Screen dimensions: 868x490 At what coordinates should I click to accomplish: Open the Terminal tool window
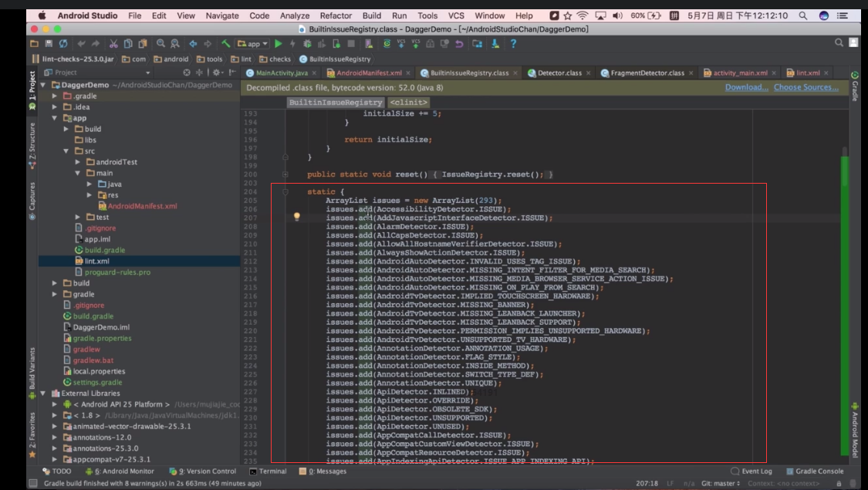268,471
